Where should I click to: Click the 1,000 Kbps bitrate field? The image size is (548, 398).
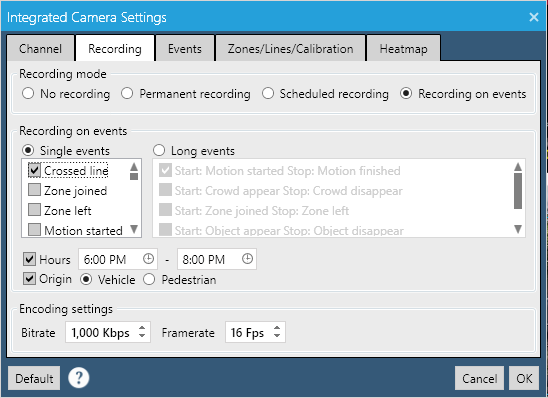[x=108, y=332]
